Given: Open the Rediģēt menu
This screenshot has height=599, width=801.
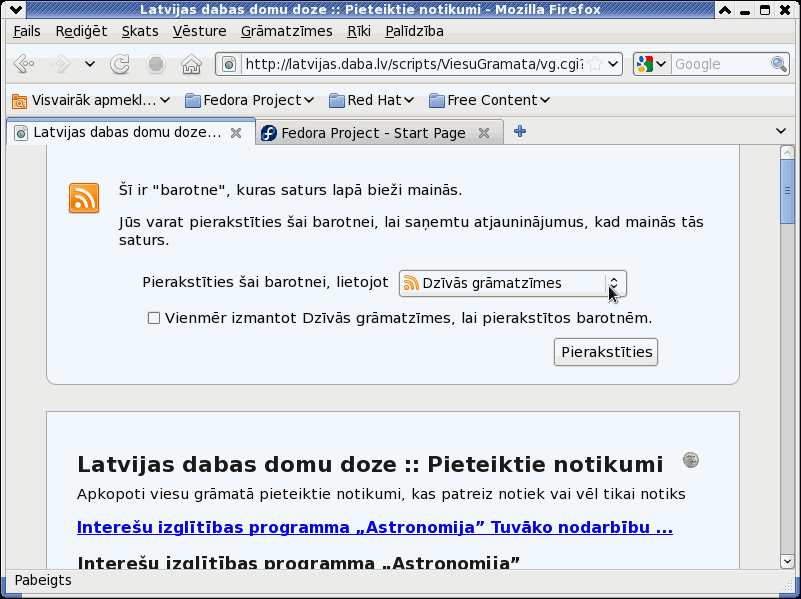Looking at the screenshot, I should tap(81, 32).
